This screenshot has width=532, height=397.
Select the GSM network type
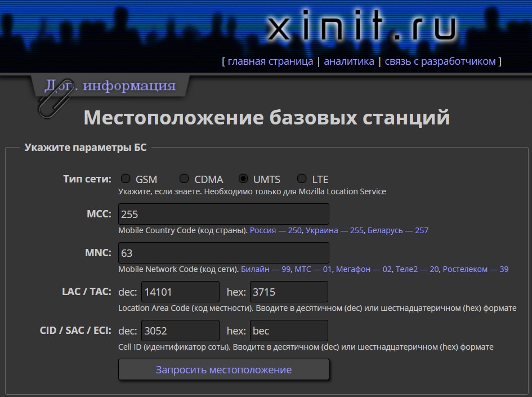click(x=126, y=179)
